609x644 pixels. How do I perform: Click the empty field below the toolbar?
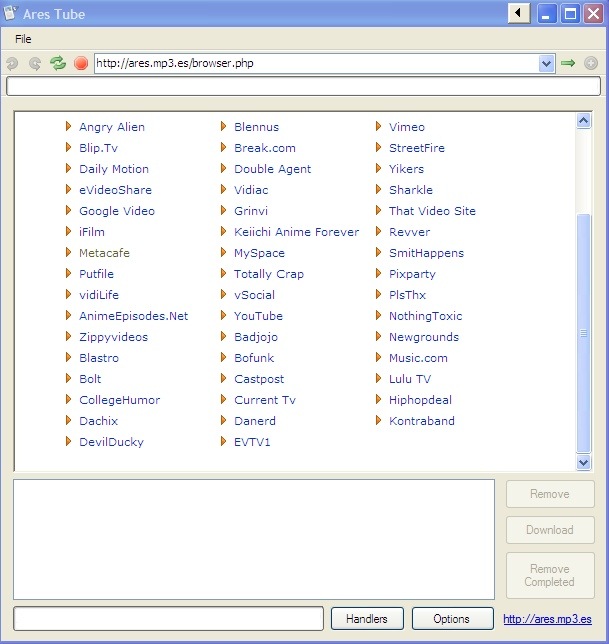(303, 86)
